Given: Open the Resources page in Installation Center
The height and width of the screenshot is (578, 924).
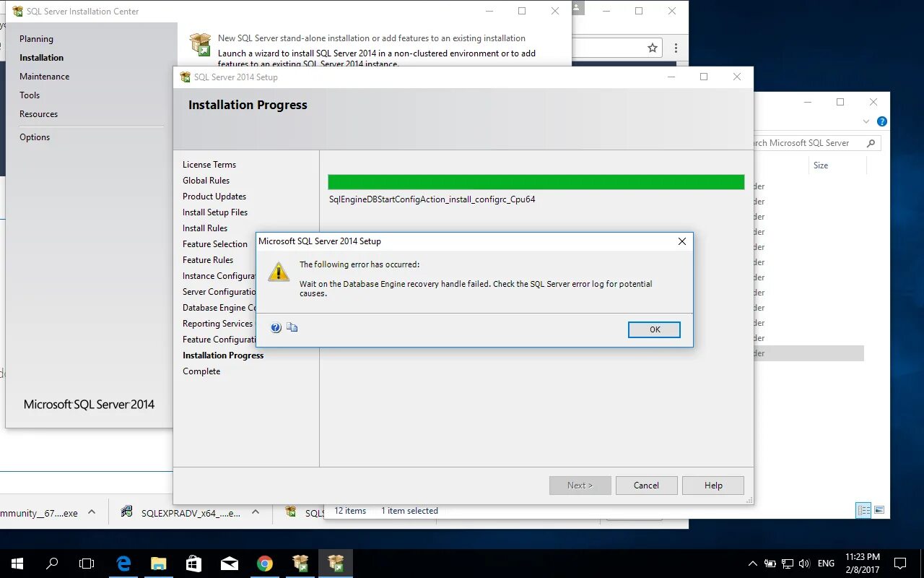Looking at the screenshot, I should click(x=38, y=114).
